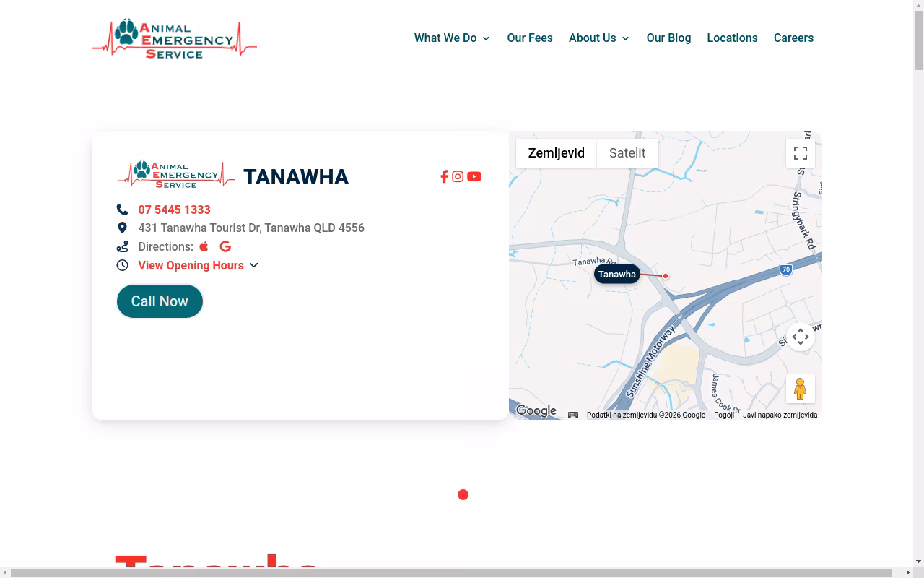
Task: Click the Tanawha map marker label
Action: pos(617,274)
